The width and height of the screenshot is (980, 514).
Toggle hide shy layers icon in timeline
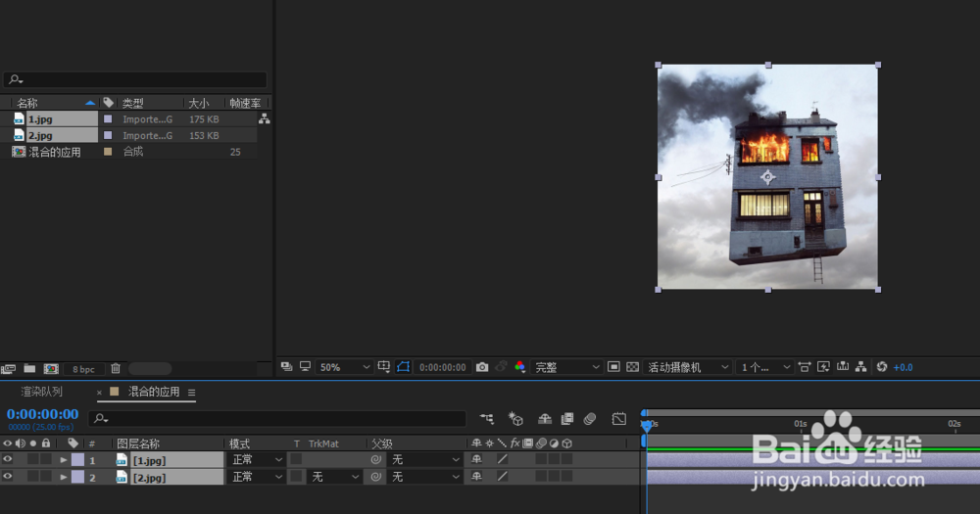[544, 418]
